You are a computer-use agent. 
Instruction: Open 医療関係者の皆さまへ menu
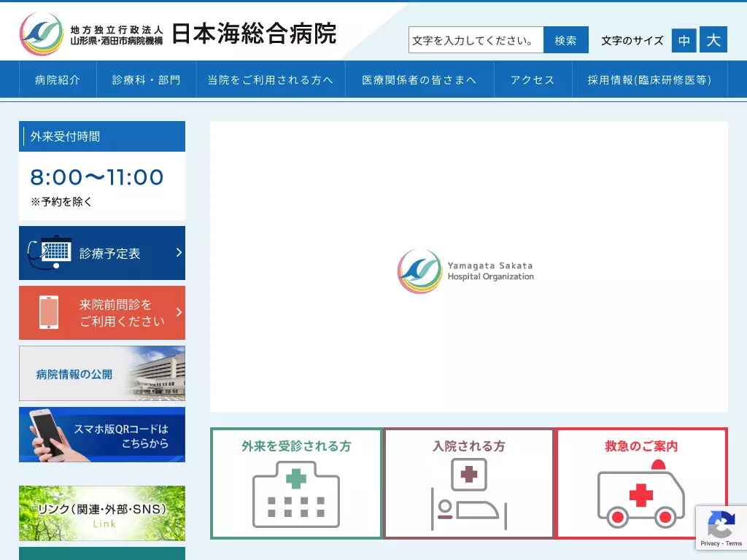click(x=419, y=79)
